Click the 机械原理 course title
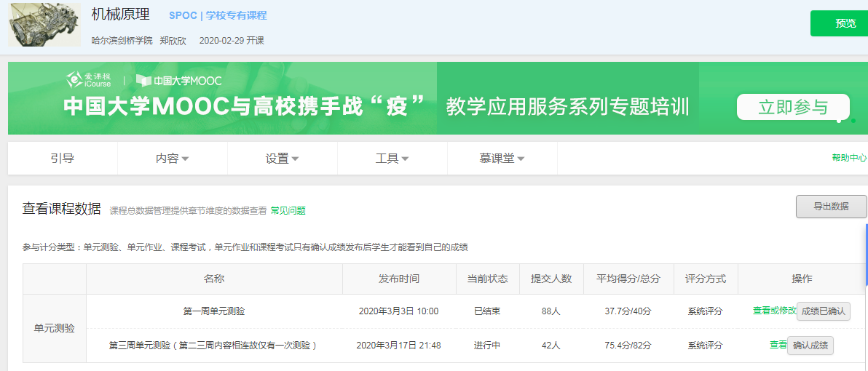Screen dimensions: 868x371 click(x=120, y=15)
